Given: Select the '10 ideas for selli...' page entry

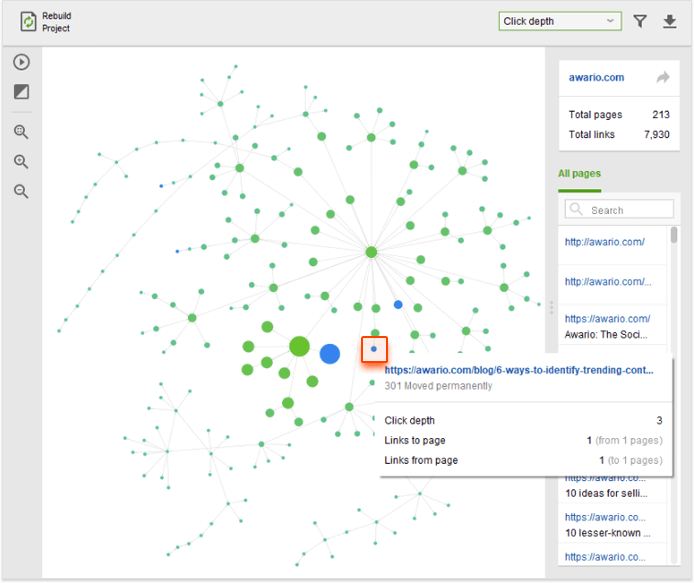Looking at the screenshot, I should [613, 488].
